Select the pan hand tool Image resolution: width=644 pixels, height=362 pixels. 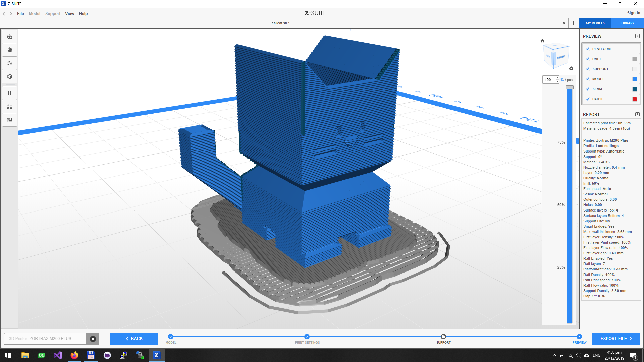click(x=10, y=50)
